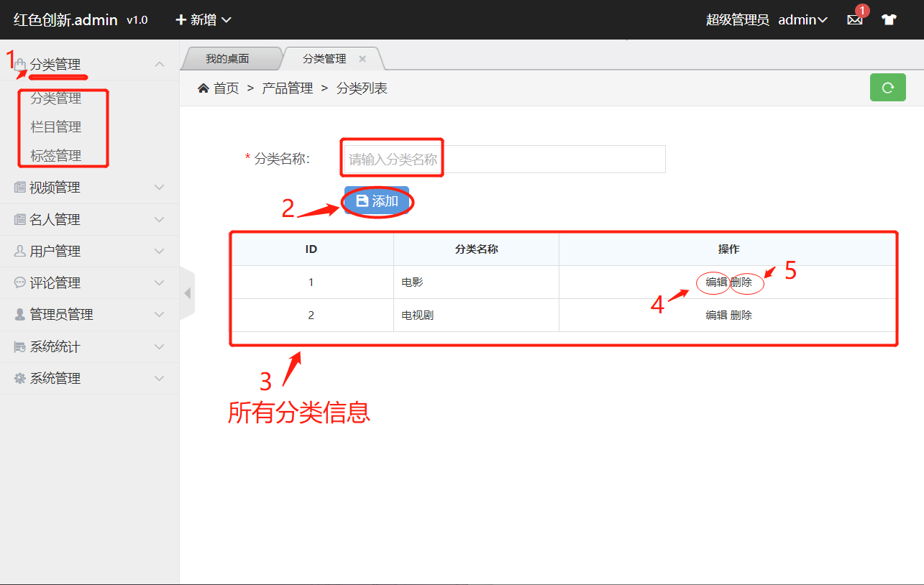
Task: Select the 分类管理 tab
Action: pos(324,59)
